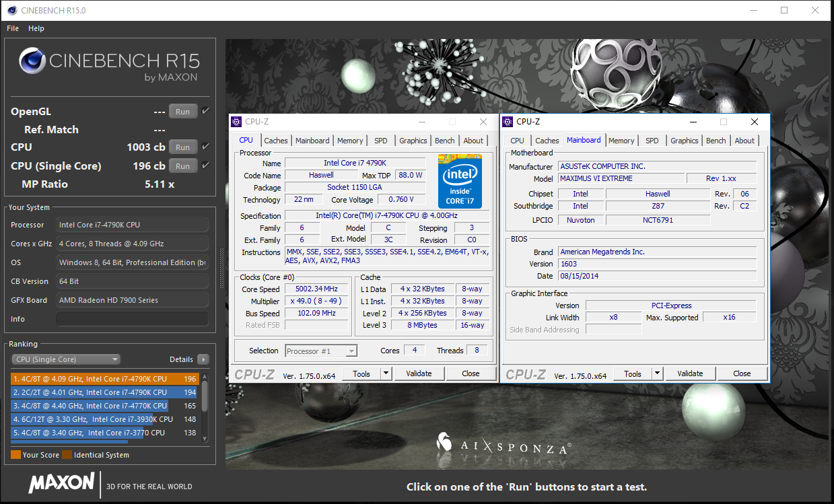Open the File menu
Viewport: 834px width, 504px height.
tap(13, 28)
